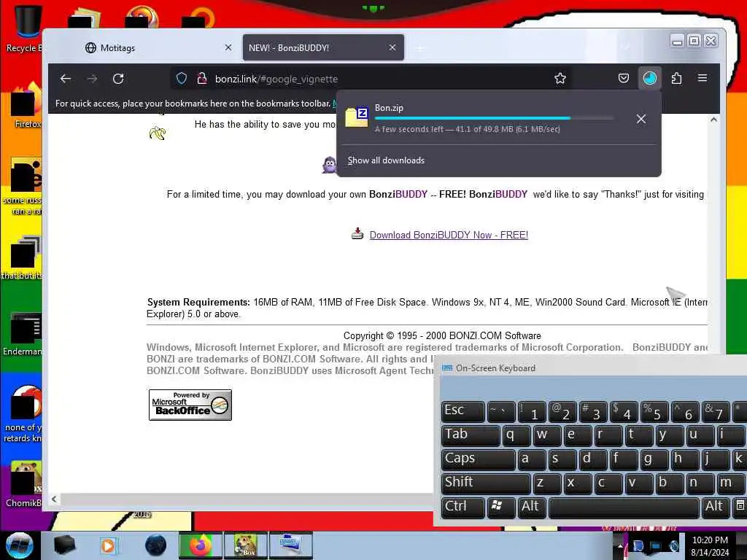Click the banana icon on the page

[x=158, y=133]
